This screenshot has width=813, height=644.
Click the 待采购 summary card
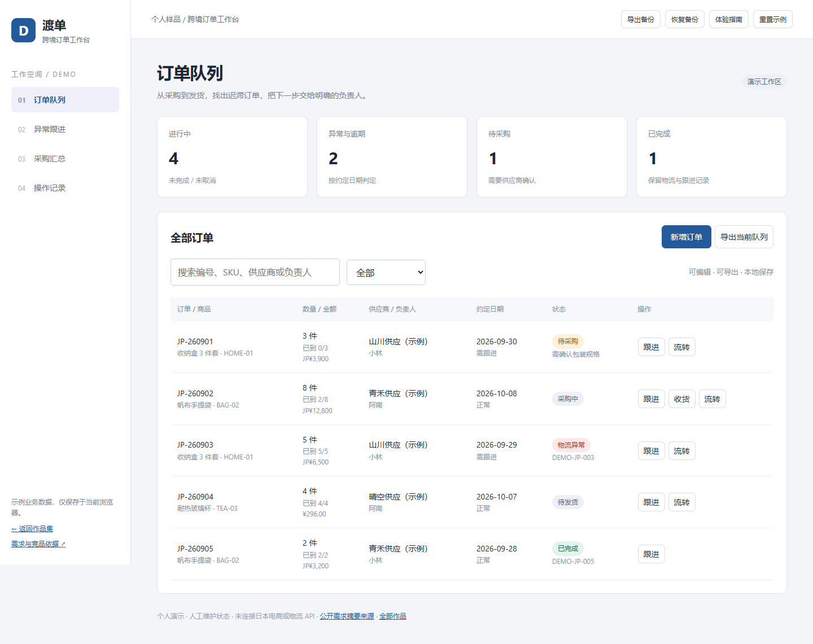[552, 157]
